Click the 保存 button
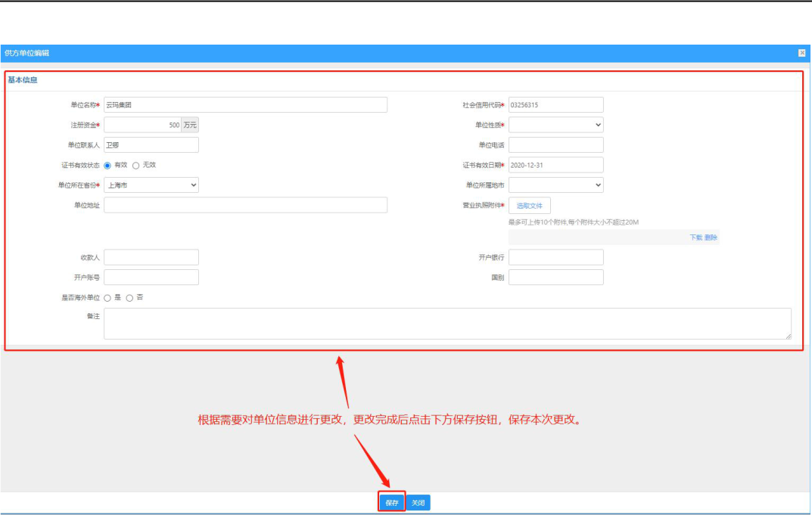This screenshot has height=515, width=812. [x=391, y=503]
